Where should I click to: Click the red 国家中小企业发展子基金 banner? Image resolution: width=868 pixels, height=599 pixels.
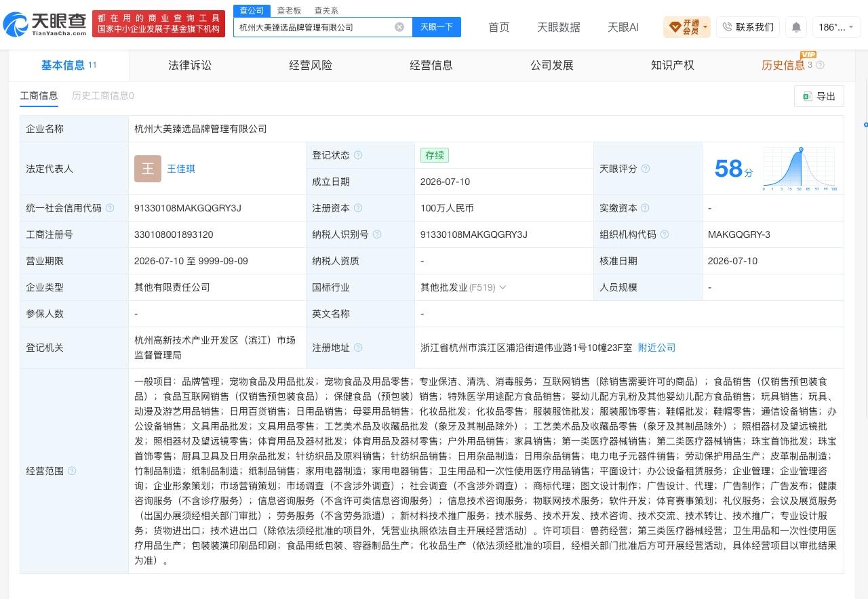159,24
